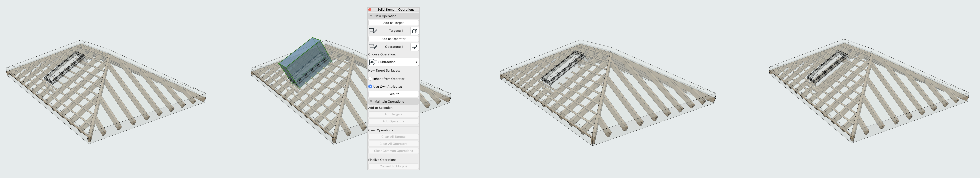
Task: Click Convert to Morphs button
Action: click(393, 166)
